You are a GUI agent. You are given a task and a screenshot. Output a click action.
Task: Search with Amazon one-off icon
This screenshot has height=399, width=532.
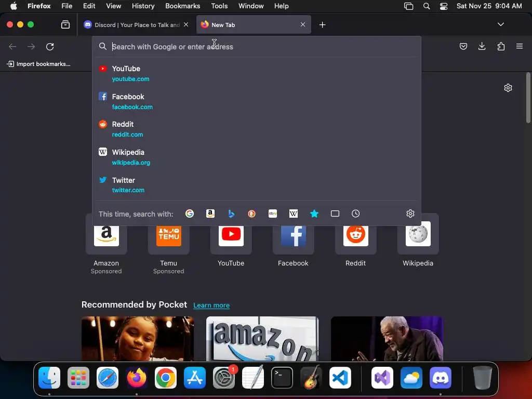210,214
